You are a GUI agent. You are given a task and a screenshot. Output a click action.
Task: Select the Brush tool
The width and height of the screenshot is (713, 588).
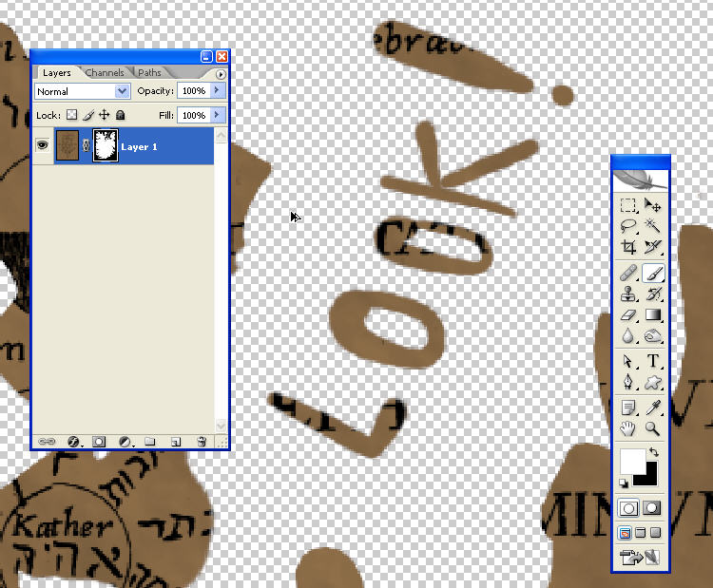click(653, 274)
